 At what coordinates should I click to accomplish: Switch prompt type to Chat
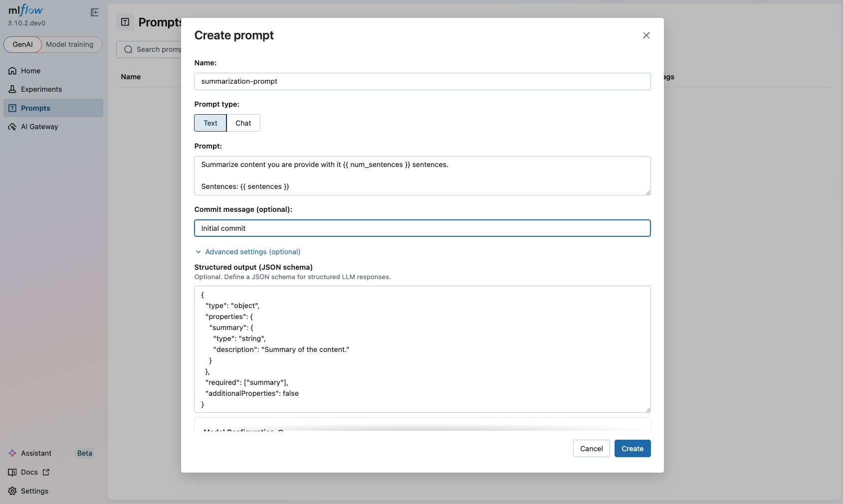tap(243, 123)
